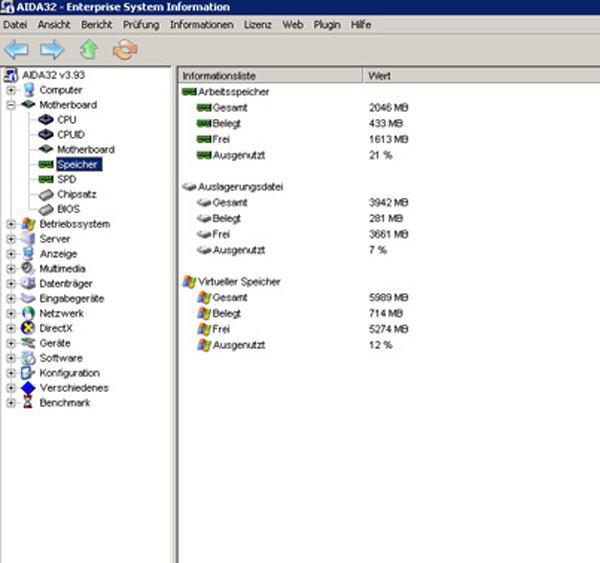
Task: Expand the Datenträger node
Action: click(x=11, y=284)
